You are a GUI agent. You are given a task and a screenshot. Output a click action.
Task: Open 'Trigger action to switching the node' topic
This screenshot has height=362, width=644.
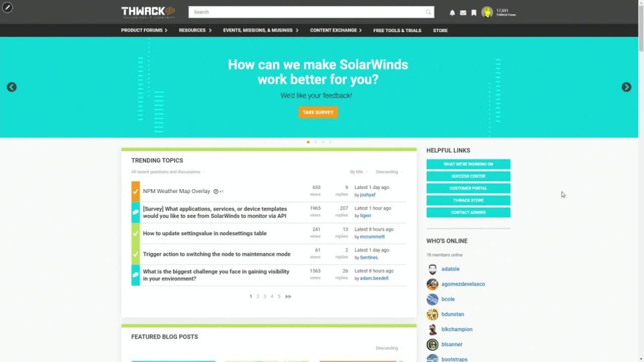click(x=217, y=254)
